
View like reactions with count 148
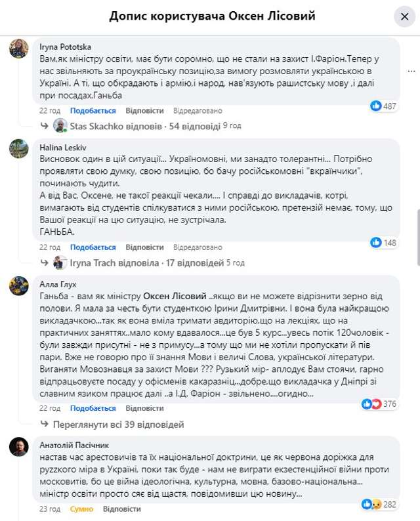pyautogui.click(x=384, y=242)
